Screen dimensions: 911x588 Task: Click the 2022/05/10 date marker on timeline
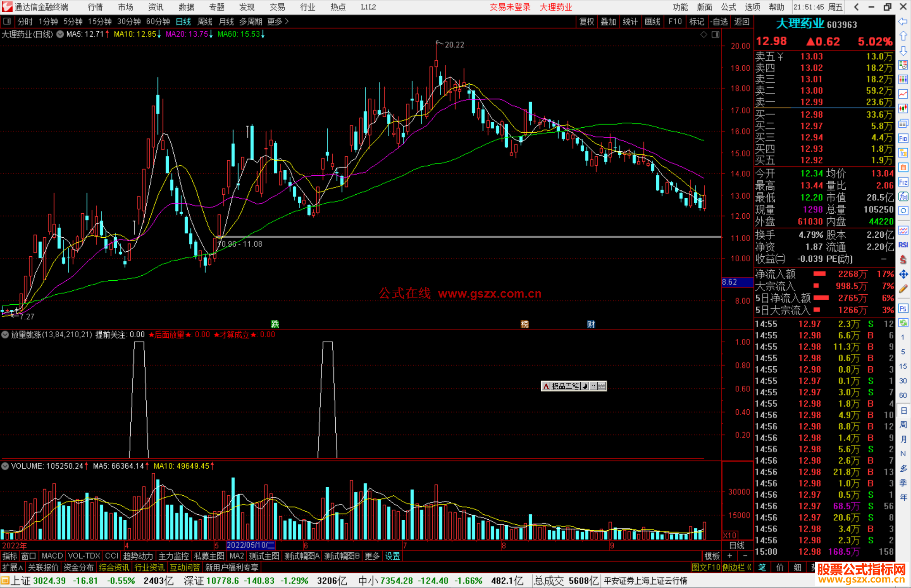click(251, 545)
